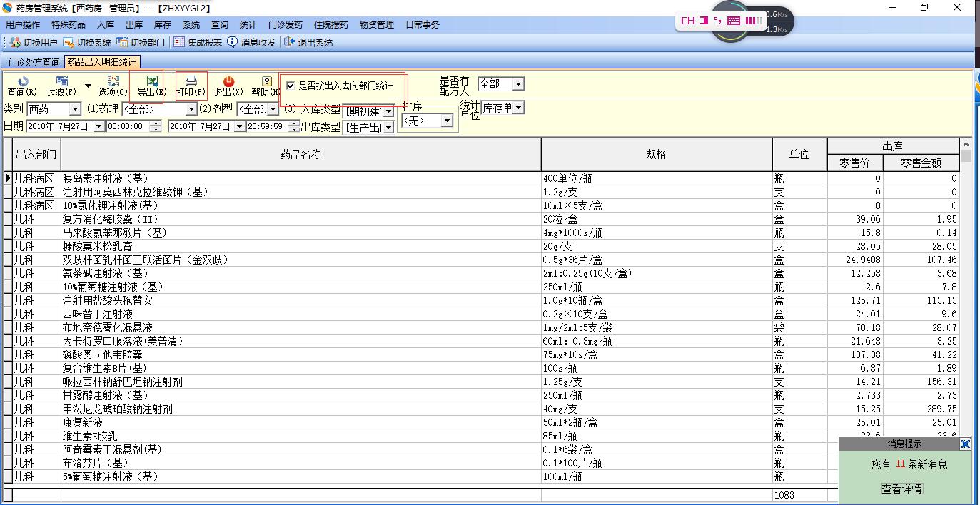This screenshot has width=980, height=505.
Task: Click the retail amount cell 289.75
Action: click(x=921, y=409)
